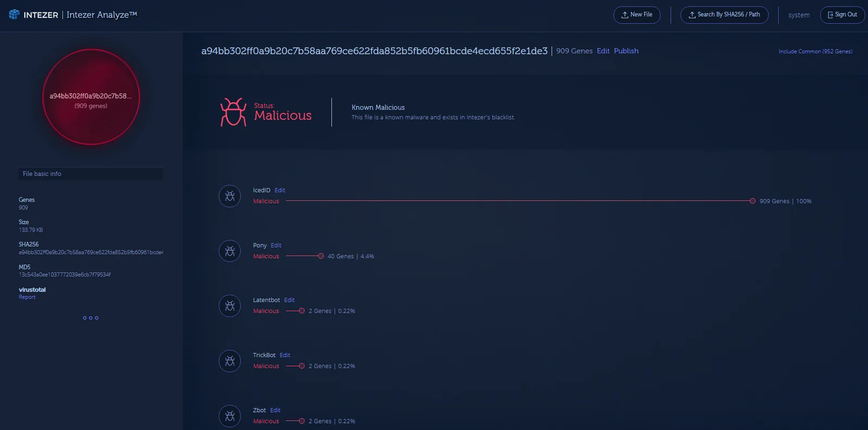This screenshot has height=430, width=868.
Task: Click the TrickBot malware bug icon
Action: coord(230,361)
